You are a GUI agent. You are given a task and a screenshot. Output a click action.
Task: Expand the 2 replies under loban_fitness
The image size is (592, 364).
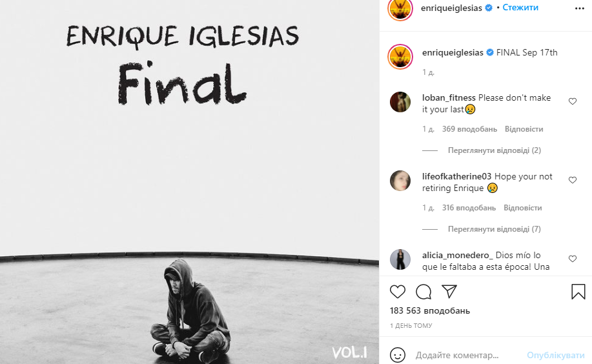point(495,150)
